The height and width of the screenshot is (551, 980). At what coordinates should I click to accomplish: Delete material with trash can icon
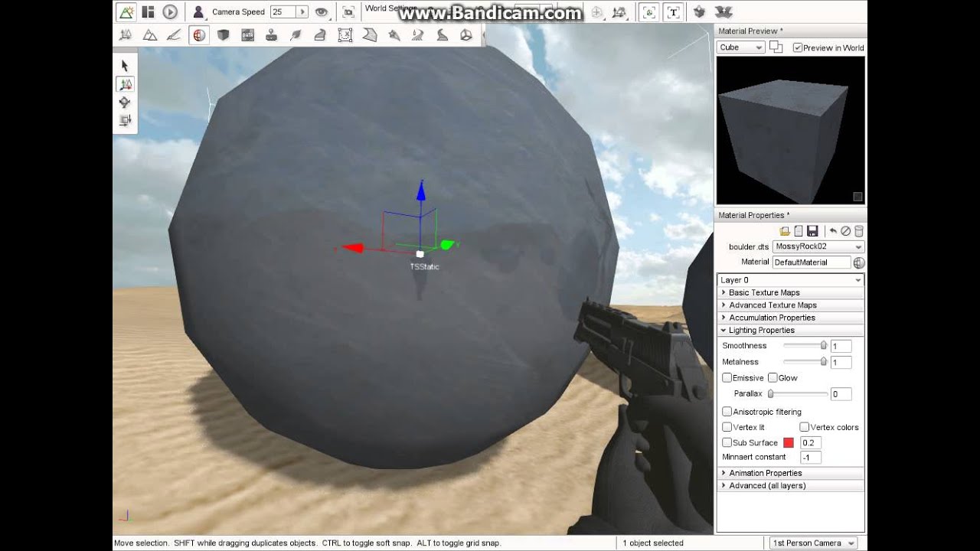(858, 230)
